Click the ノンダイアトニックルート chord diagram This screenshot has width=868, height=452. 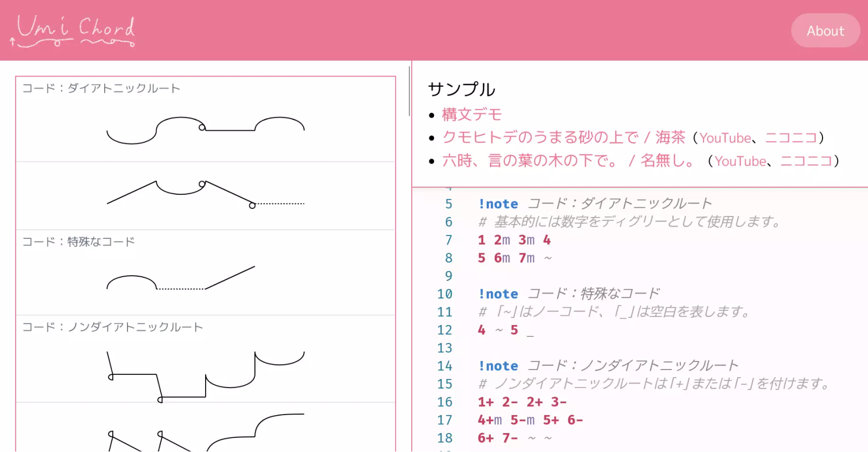click(x=205, y=375)
